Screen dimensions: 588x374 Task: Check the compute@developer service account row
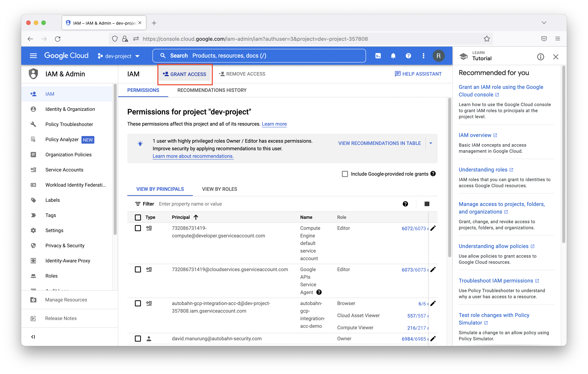point(138,228)
